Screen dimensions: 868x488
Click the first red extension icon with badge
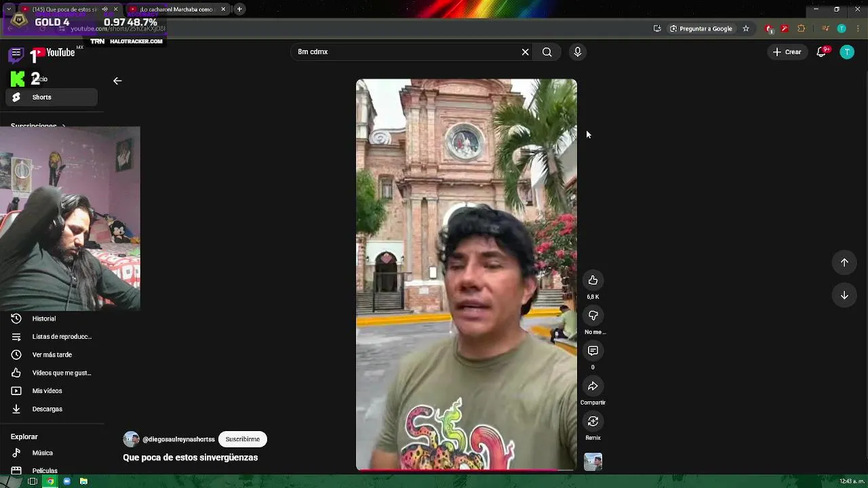769,28
